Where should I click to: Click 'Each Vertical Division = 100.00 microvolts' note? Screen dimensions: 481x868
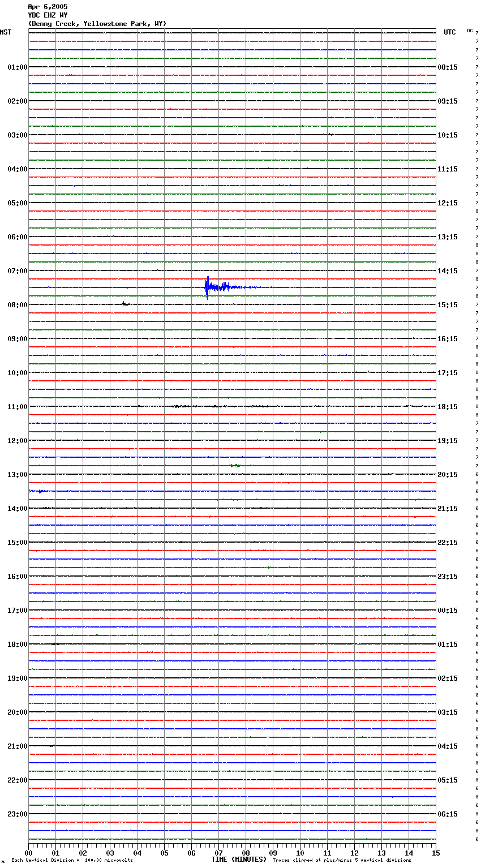(72, 861)
